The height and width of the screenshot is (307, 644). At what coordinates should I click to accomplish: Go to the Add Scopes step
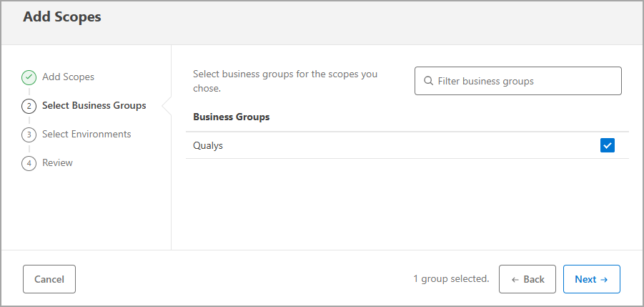coord(68,77)
